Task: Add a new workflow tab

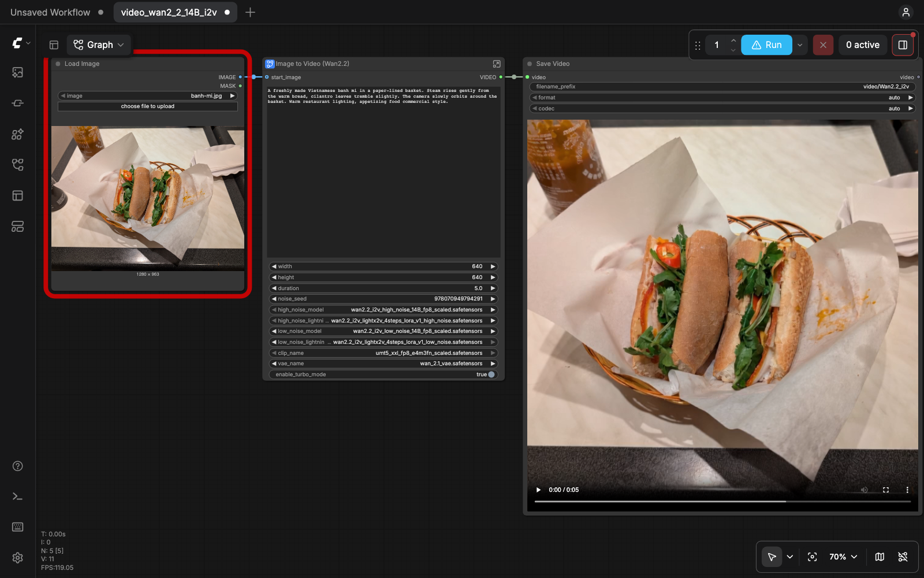Action: (x=250, y=12)
